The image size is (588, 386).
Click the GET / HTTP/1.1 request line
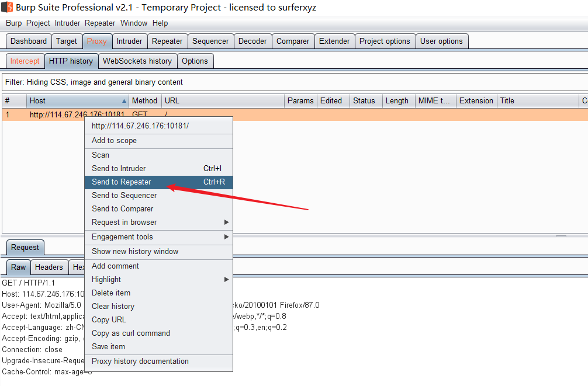(28, 283)
